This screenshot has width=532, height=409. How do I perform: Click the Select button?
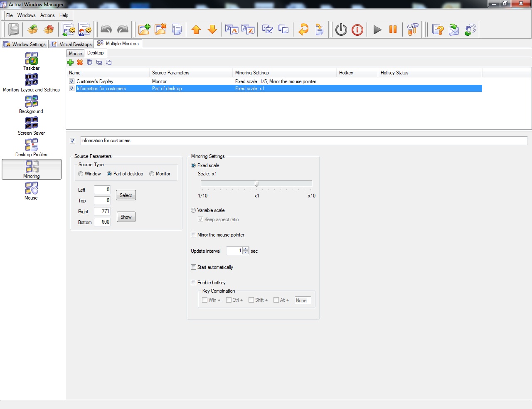(126, 195)
